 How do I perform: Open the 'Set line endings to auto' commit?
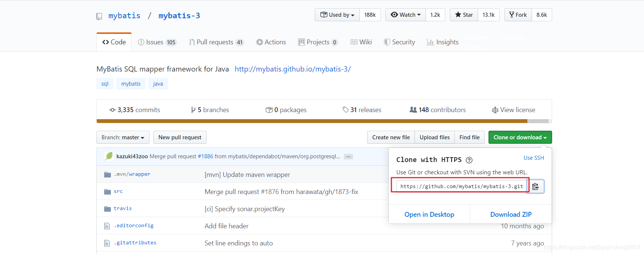click(x=238, y=243)
